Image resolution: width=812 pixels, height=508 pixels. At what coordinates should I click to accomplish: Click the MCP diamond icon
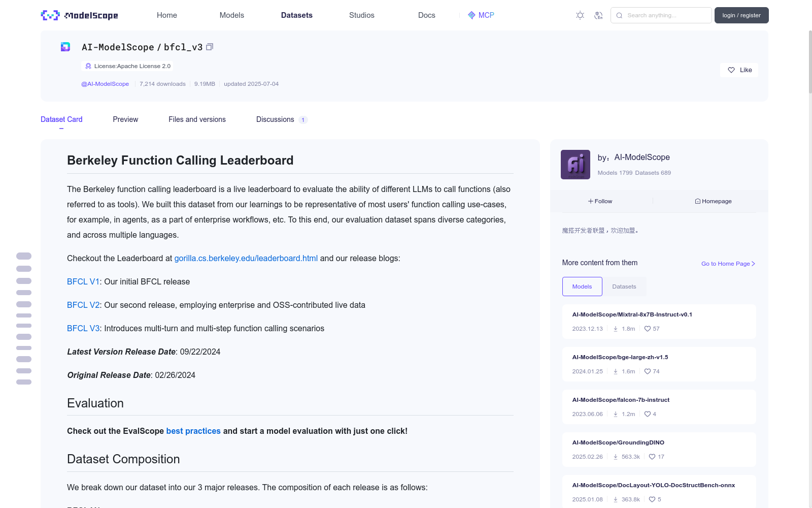tap(471, 15)
